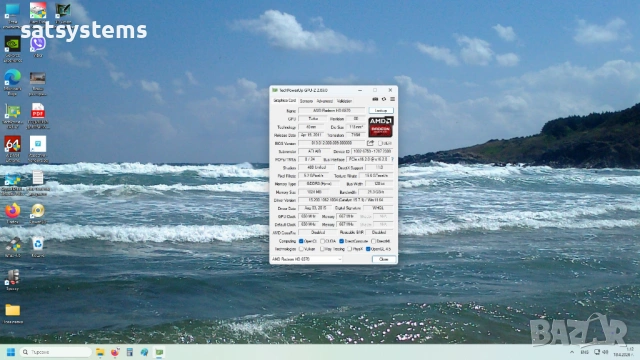Click the GPU-Z taskbar icon

[x=159, y=352]
